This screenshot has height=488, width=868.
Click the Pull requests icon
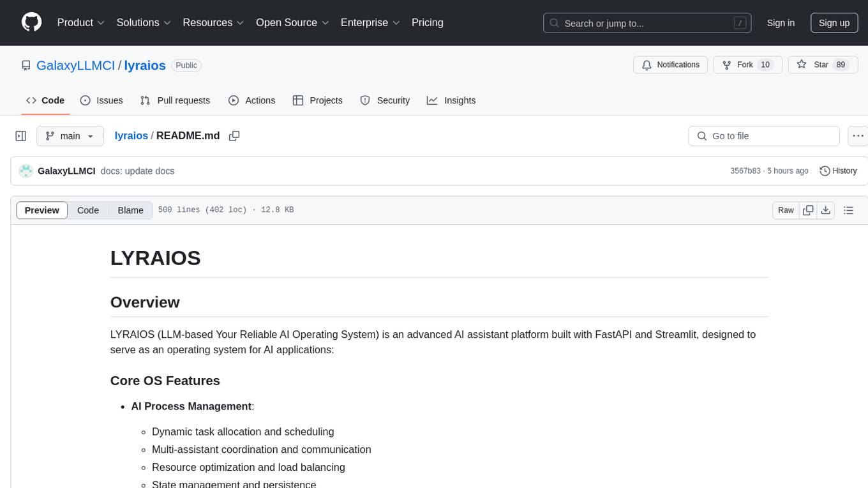click(x=145, y=100)
